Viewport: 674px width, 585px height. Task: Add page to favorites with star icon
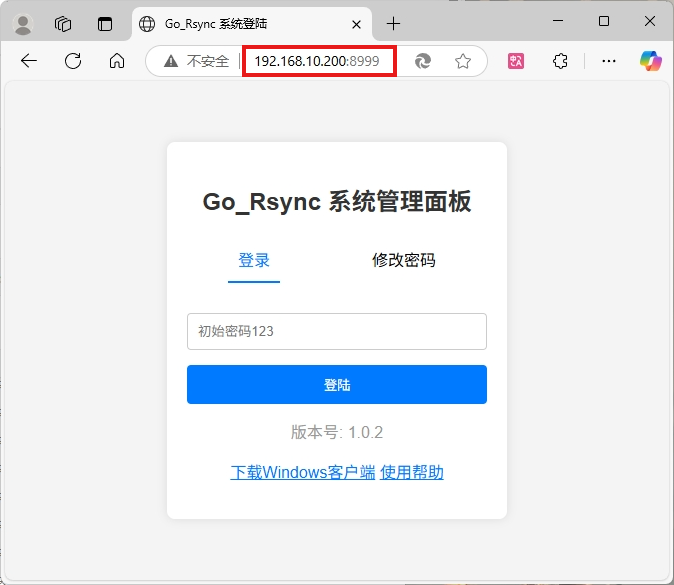pos(463,61)
